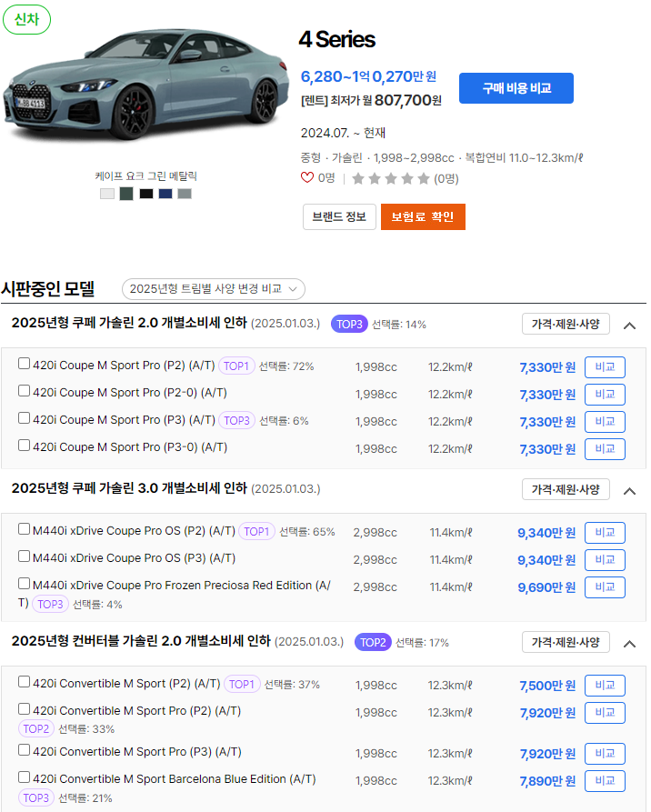Open 2025년형 트림별 사양 변경 비교 dropdown
Screen dimensions: 651x812
point(214,289)
